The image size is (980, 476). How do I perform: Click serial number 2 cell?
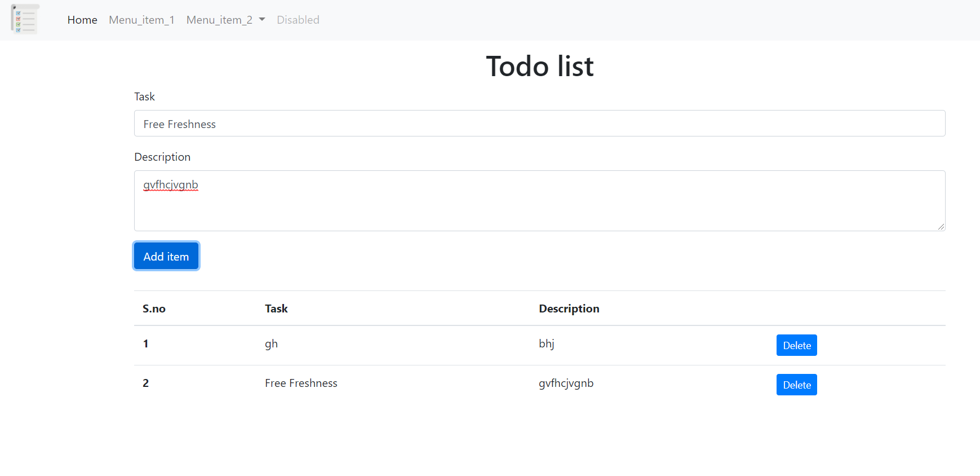[x=145, y=383]
